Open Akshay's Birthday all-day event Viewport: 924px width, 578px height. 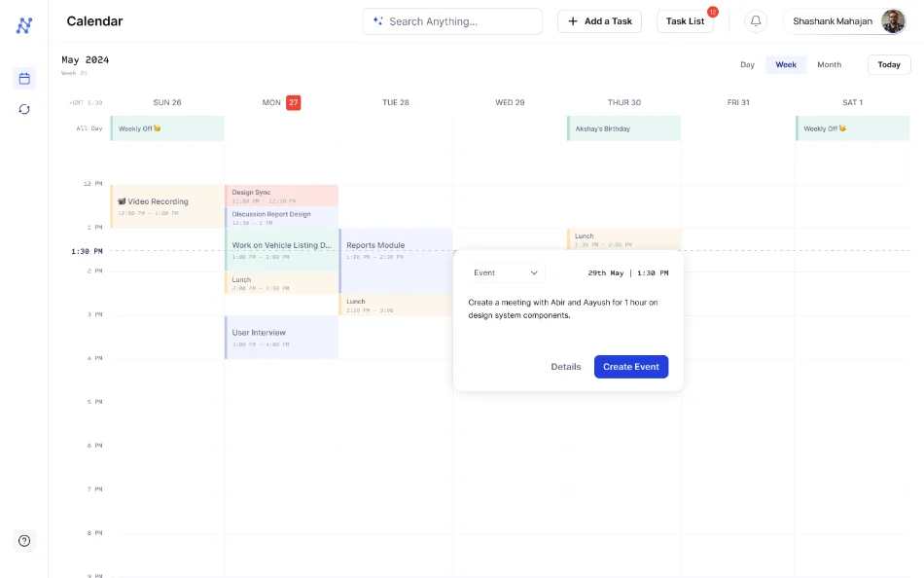coord(623,128)
